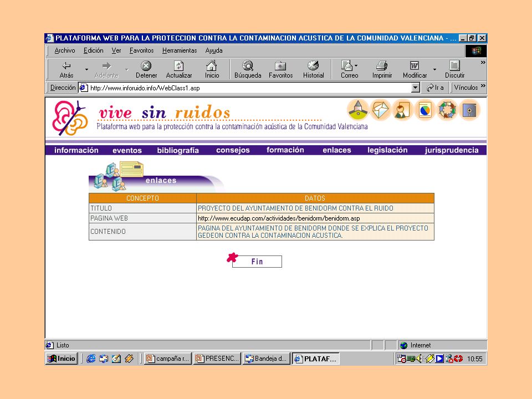532x399 pixels.
Task: Click page icon in address bar
Action: click(84, 88)
